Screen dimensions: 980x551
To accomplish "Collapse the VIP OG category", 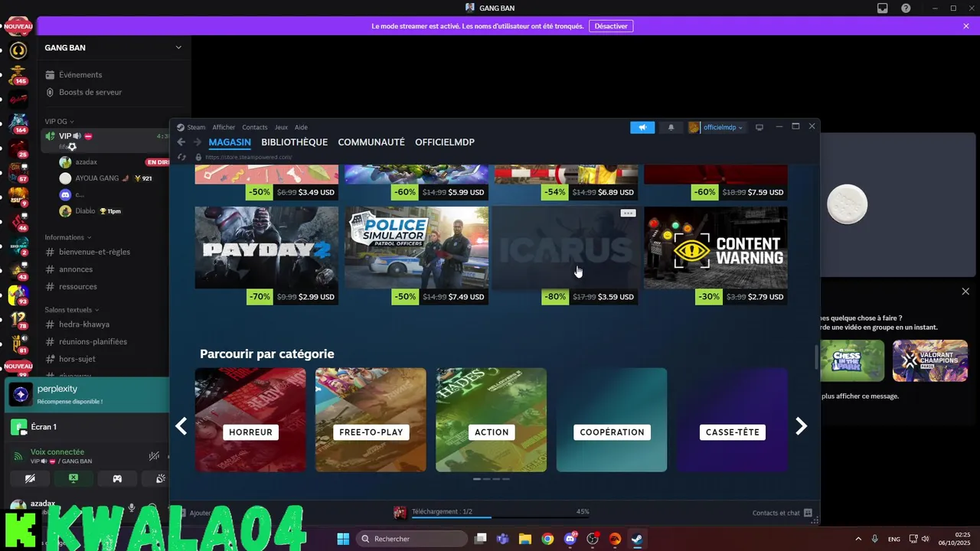I will [x=58, y=122].
